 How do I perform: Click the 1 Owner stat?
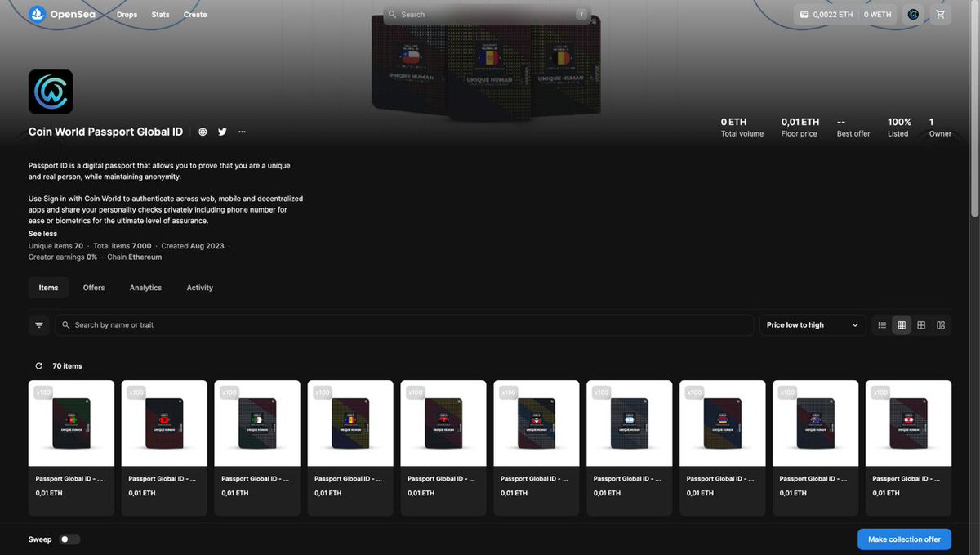pyautogui.click(x=940, y=128)
